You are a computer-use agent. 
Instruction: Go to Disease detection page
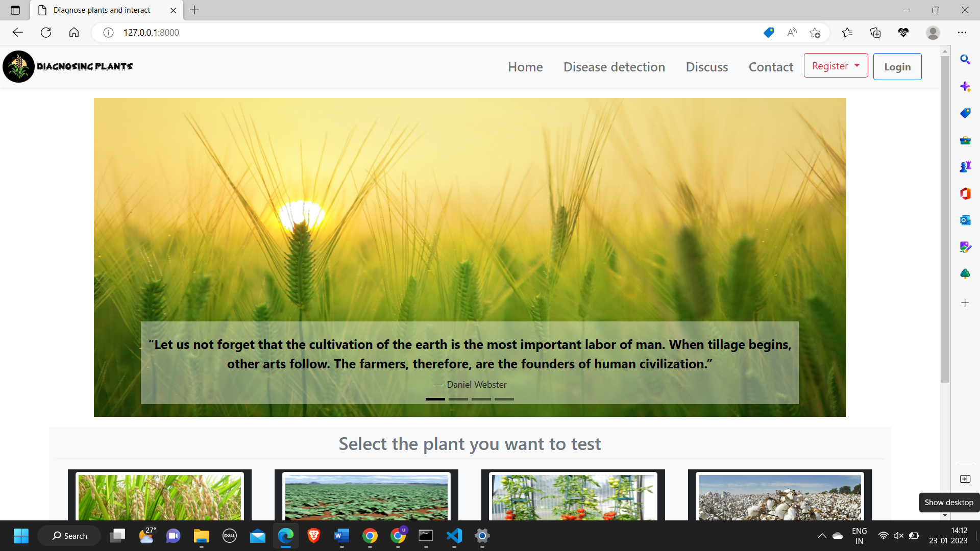pyautogui.click(x=614, y=67)
